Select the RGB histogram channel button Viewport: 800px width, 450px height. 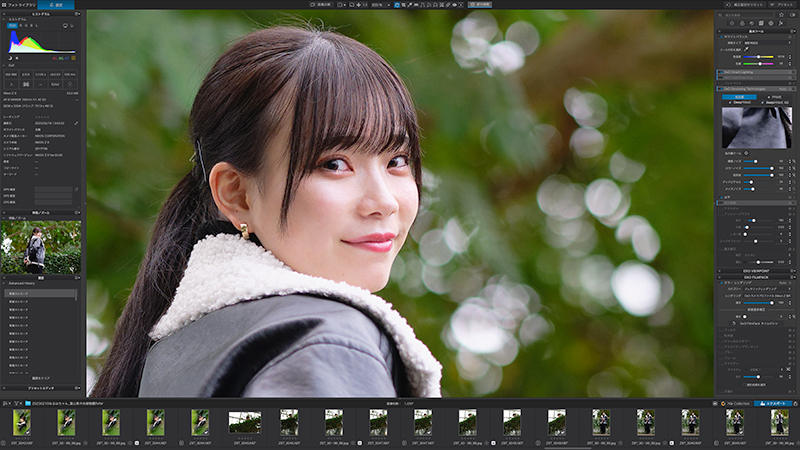click(12, 26)
